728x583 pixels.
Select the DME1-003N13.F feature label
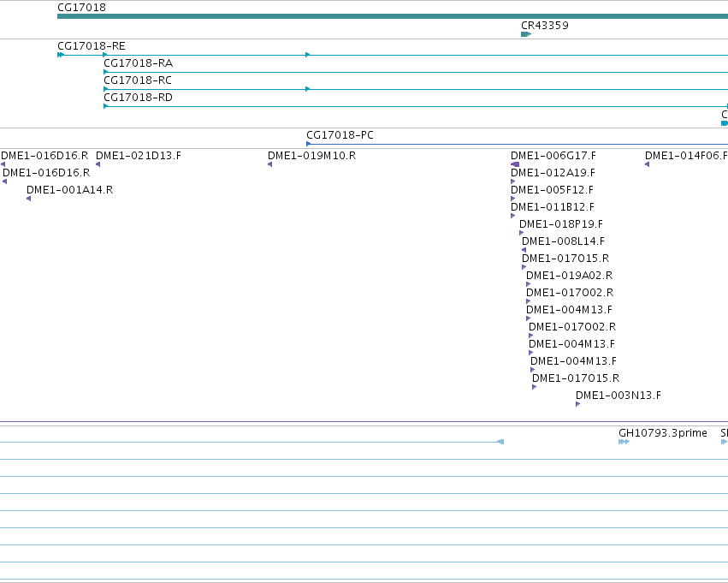619,396
